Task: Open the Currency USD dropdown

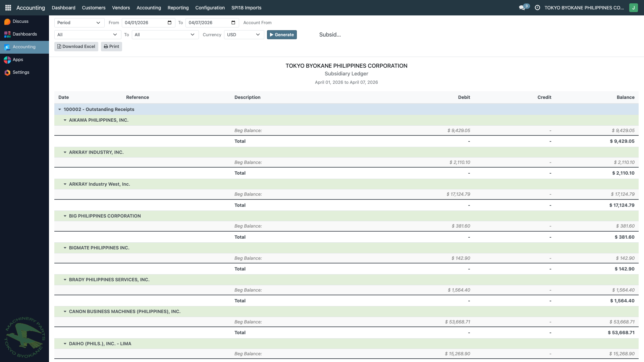Action: (x=244, y=35)
